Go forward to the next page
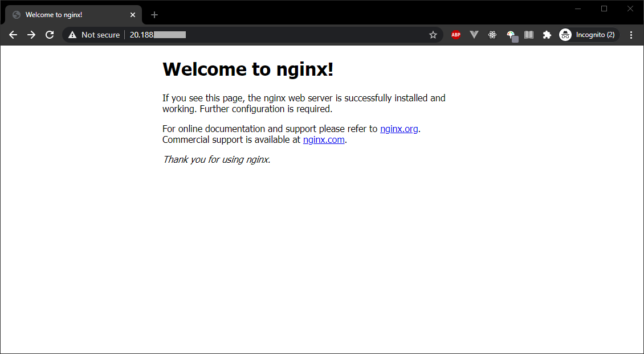Viewport: 644px width, 354px height. 31,35
